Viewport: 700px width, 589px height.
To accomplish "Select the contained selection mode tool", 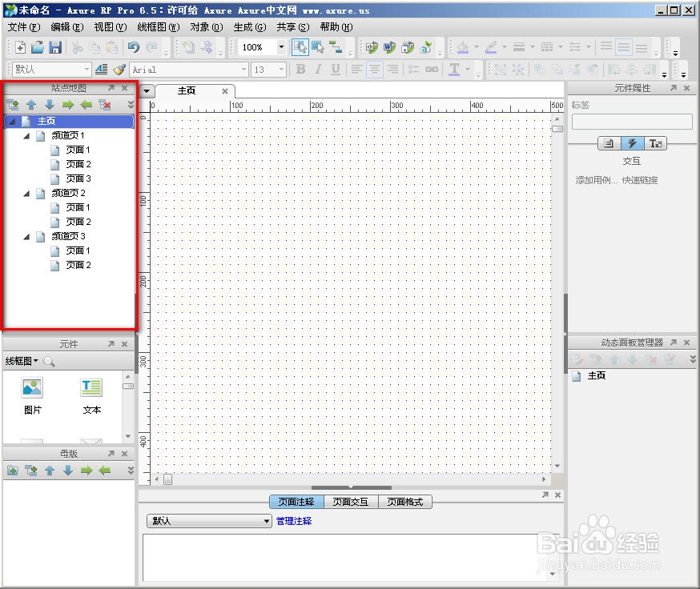I will tap(318, 47).
